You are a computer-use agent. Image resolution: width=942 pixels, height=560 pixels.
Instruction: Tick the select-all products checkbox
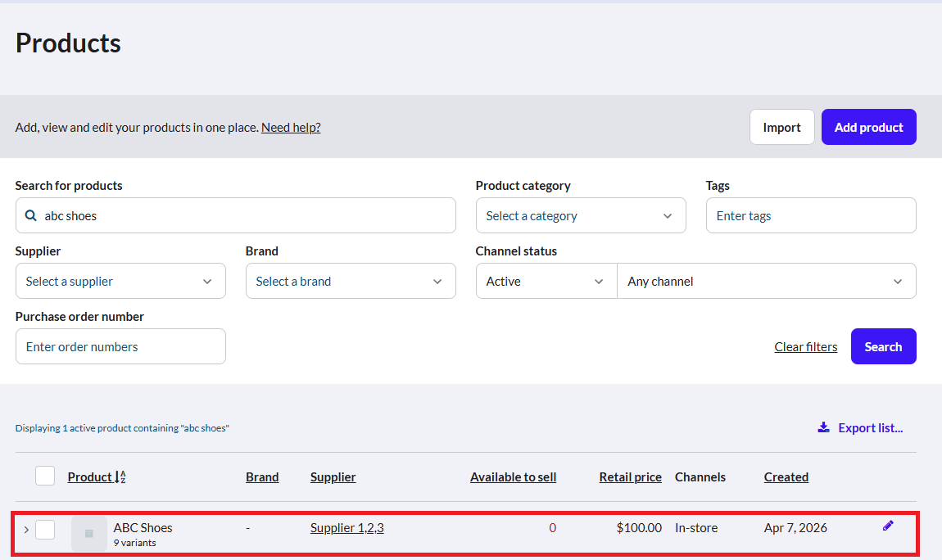click(45, 476)
